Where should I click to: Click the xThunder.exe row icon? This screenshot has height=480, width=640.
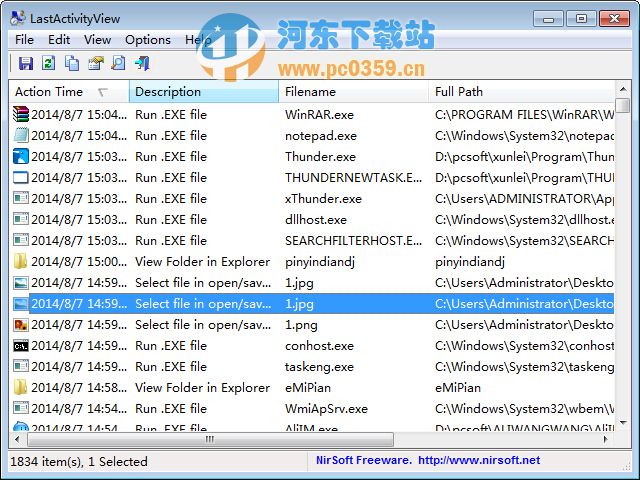click(x=21, y=198)
